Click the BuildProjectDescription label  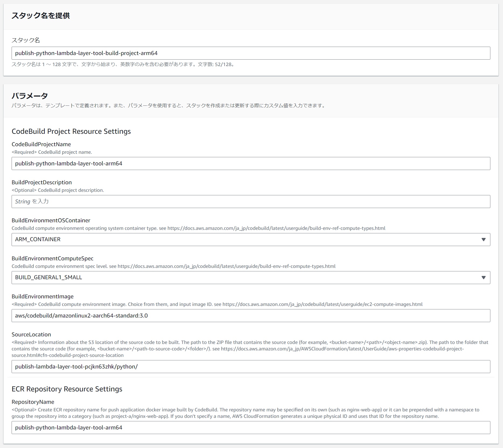[42, 182]
